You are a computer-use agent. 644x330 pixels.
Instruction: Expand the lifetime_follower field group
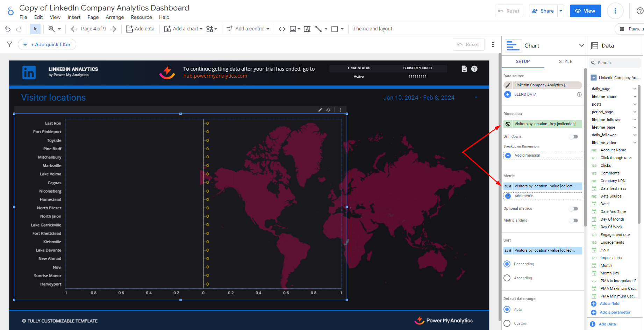click(x=635, y=120)
